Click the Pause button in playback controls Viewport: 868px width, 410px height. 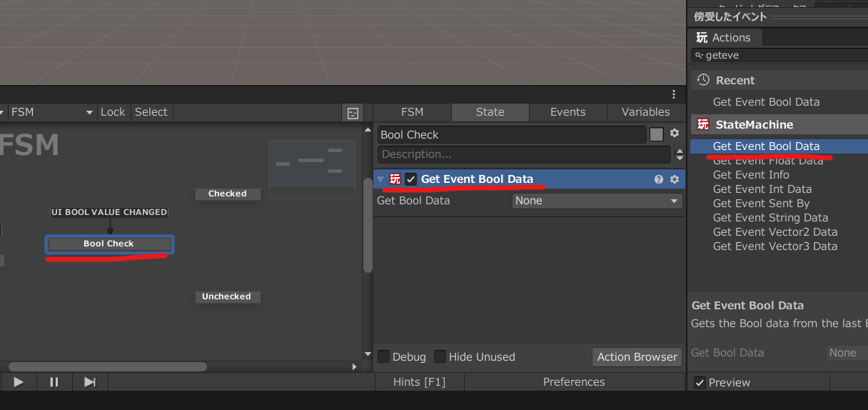tap(54, 382)
